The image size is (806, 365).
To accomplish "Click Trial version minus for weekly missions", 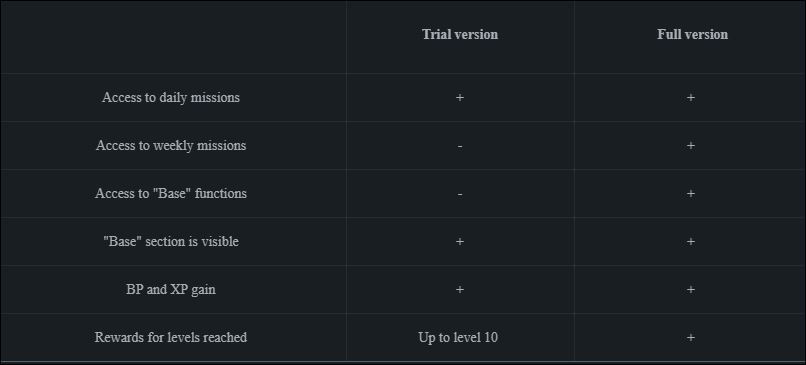I will (460, 146).
